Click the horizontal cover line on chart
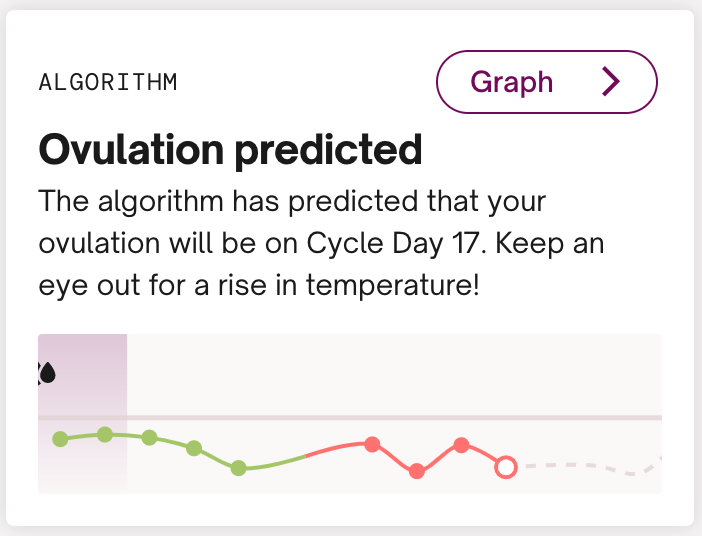 click(400, 417)
